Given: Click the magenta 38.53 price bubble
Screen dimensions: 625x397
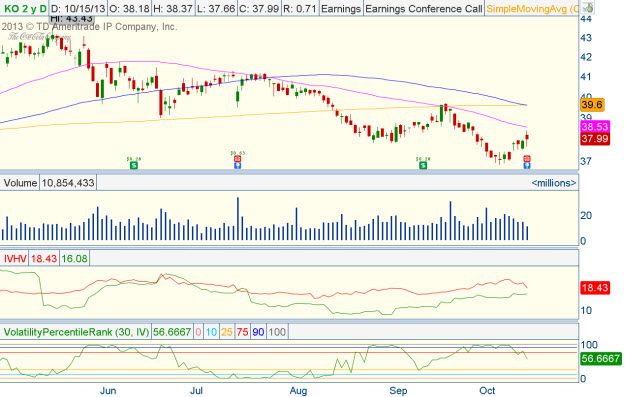Looking at the screenshot, I should point(595,127).
